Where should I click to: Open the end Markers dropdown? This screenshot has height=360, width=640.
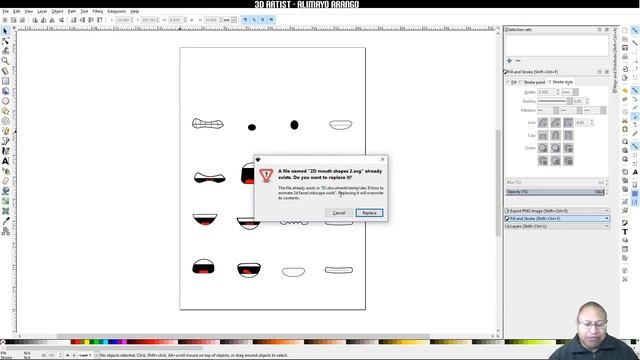pos(595,110)
